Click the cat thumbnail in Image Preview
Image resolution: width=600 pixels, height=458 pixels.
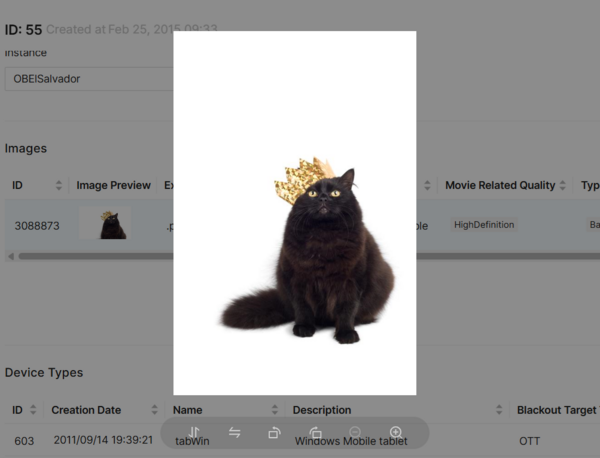coord(112,225)
